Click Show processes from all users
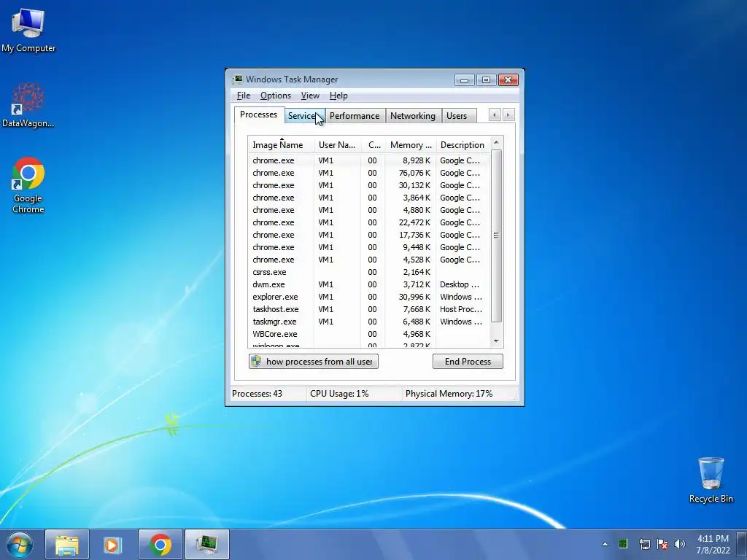 [314, 362]
